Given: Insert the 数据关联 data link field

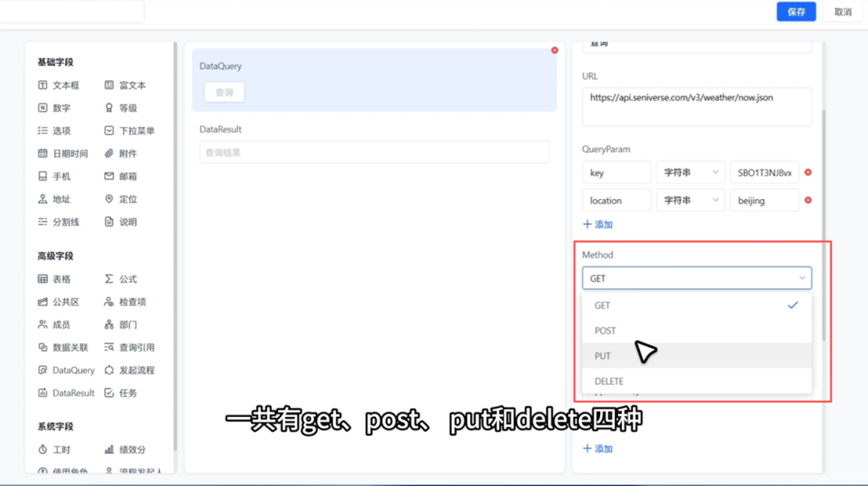Looking at the screenshot, I should click(x=63, y=347).
